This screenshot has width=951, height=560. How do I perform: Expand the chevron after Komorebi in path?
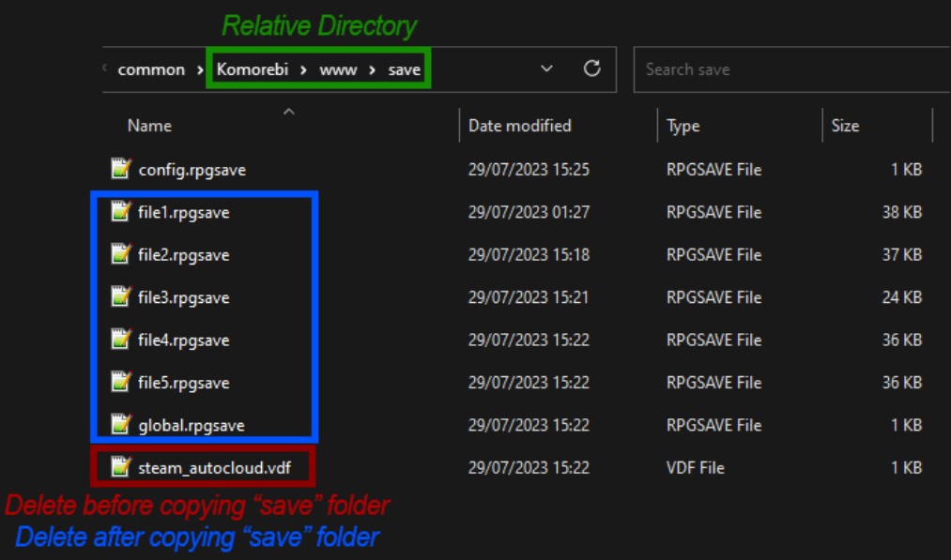[304, 69]
